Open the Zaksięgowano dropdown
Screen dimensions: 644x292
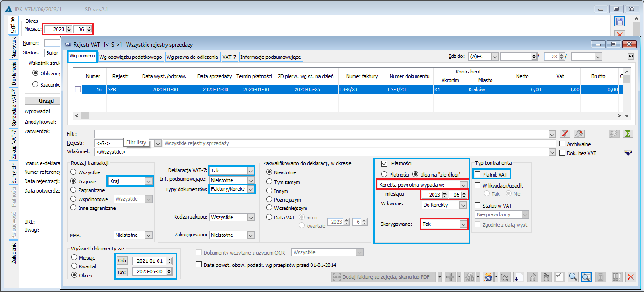[250, 235]
